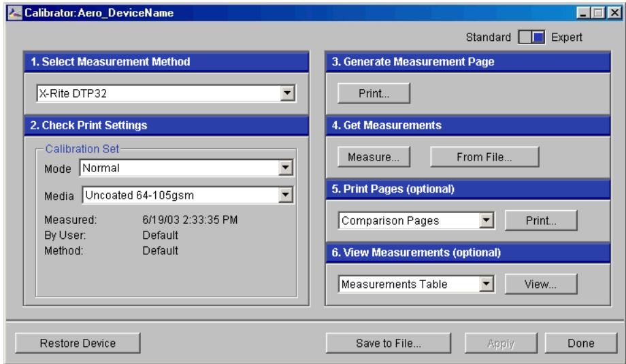
Task: Open the Media dropdown arrow
Action: pos(286,195)
